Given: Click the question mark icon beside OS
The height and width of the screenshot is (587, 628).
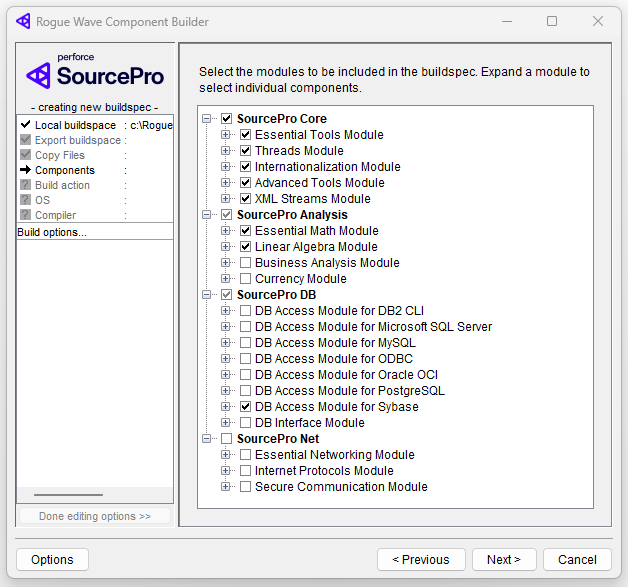Looking at the screenshot, I should (x=25, y=200).
